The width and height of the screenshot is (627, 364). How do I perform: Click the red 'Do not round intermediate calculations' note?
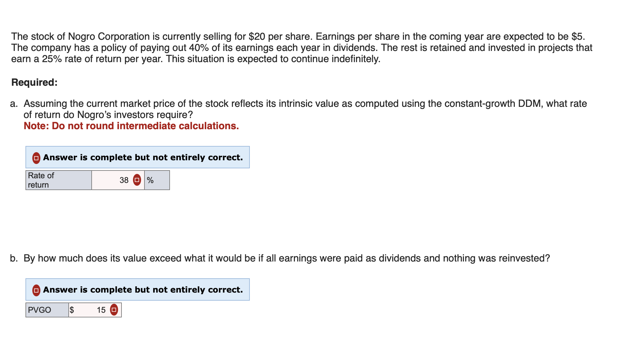pos(131,126)
